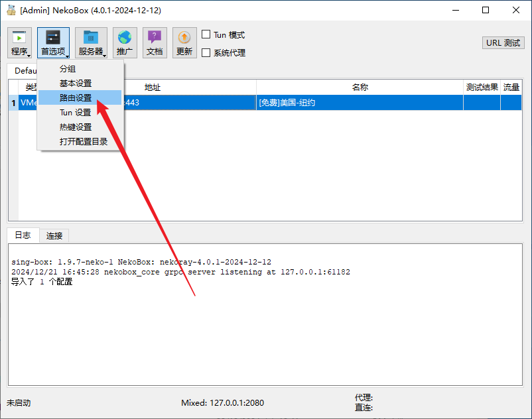
Task: Open the 服务器 (Server) toolbar menu
Action: [91, 42]
